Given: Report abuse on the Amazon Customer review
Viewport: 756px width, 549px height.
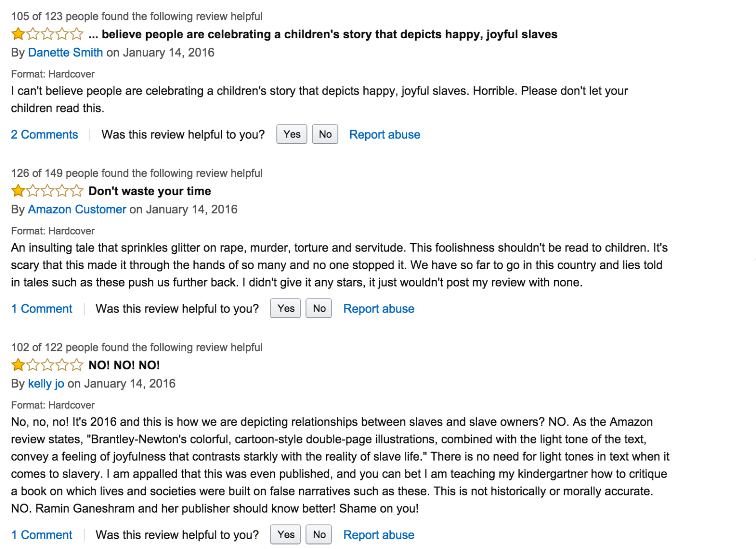Looking at the screenshot, I should click(x=378, y=309).
